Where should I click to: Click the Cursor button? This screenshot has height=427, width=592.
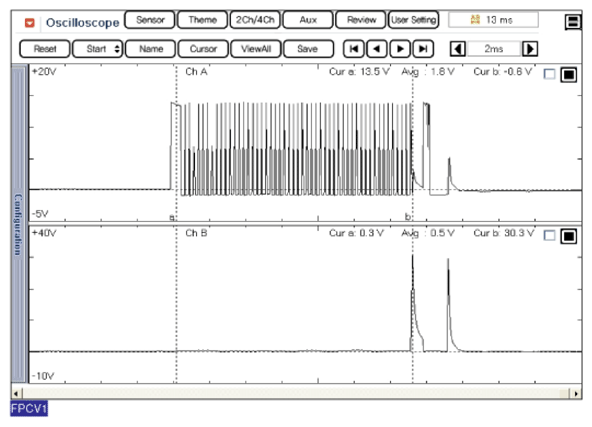pyautogui.click(x=203, y=49)
